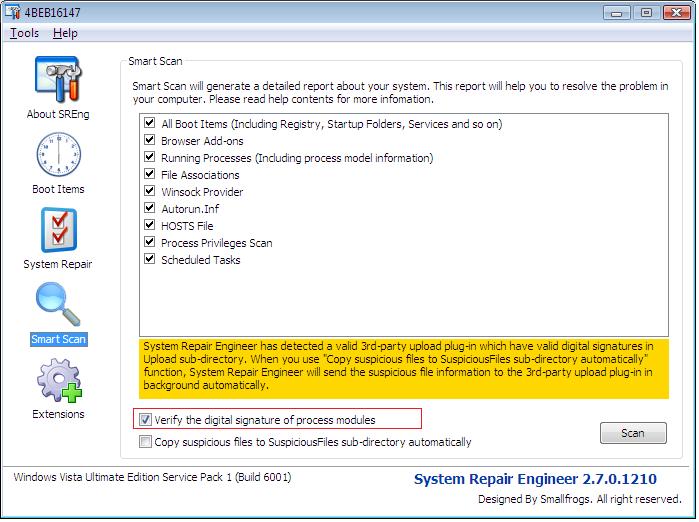Click the application title bar icon
Image resolution: width=699 pixels, height=522 pixels.
[x=12, y=12]
